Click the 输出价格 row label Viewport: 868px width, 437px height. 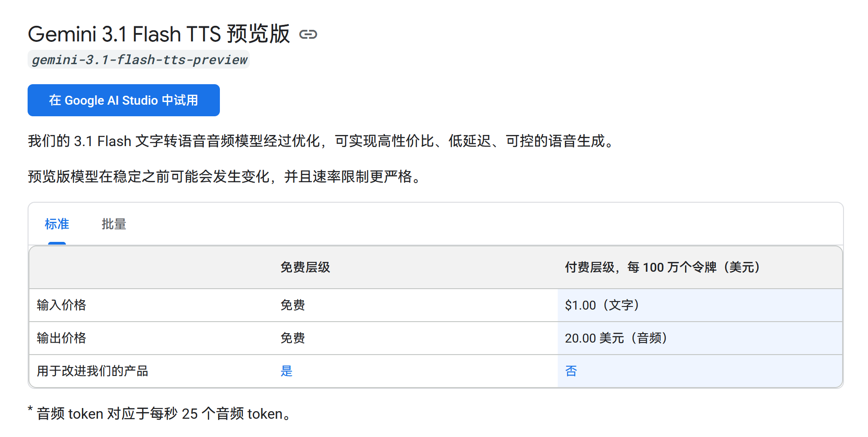pos(61,338)
